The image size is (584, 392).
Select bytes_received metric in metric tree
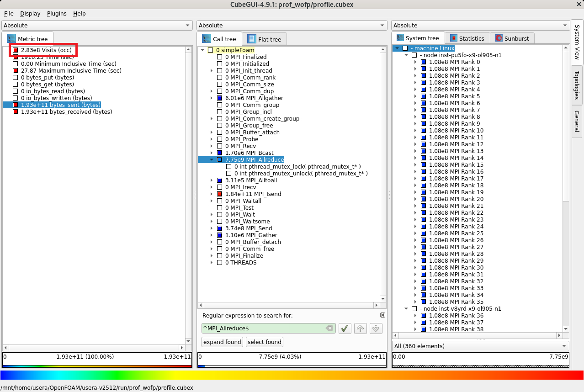pyautogui.click(x=66, y=112)
